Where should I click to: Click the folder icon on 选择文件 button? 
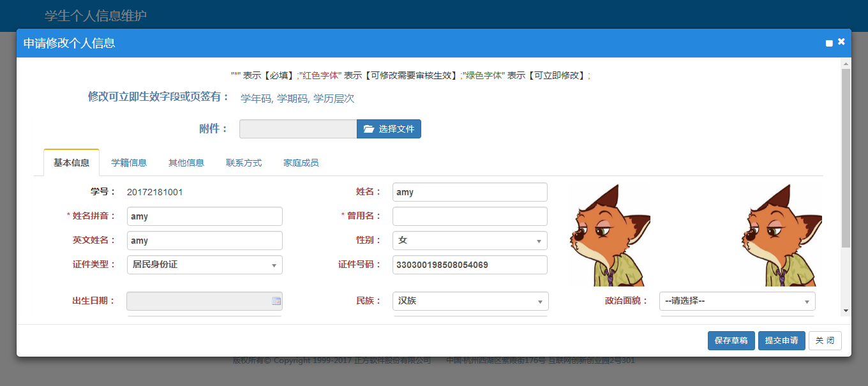tap(368, 129)
